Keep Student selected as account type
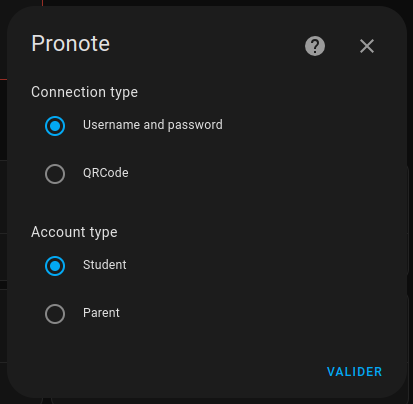Viewport: 413px width, 404px height. point(55,266)
